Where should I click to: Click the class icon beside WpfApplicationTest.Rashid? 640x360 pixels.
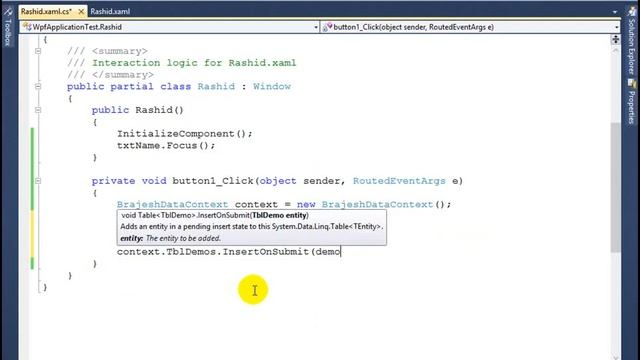27,27
